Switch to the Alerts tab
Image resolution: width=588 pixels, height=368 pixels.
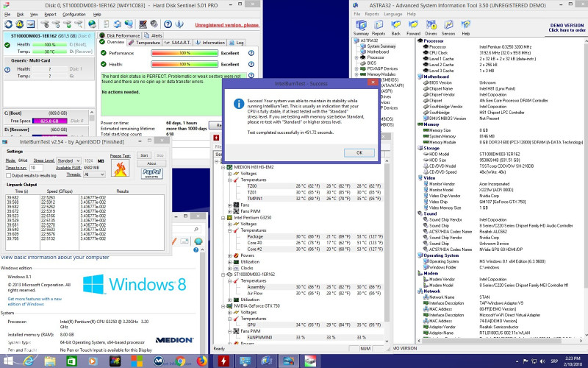coord(154,35)
